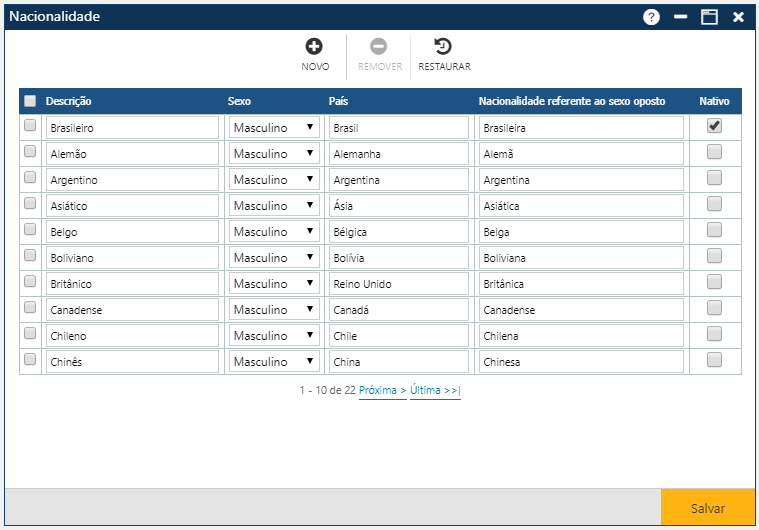Click the Novo plus icon
The height and width of the screenshot is (530, 759).
tap(314, 46)
